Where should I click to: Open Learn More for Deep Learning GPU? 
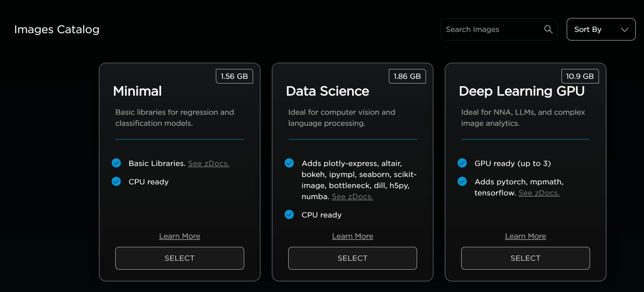526,236
